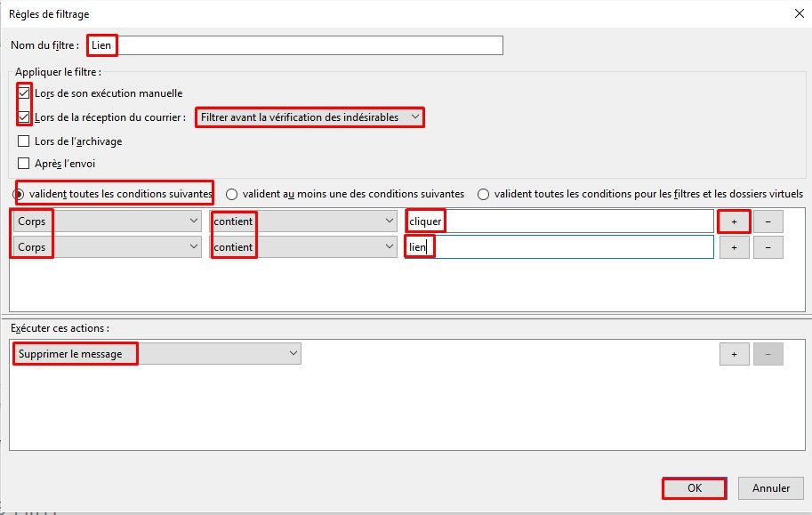
Task: Enable 'Après l'envoi' checkbox
Action: click(24, 164)
